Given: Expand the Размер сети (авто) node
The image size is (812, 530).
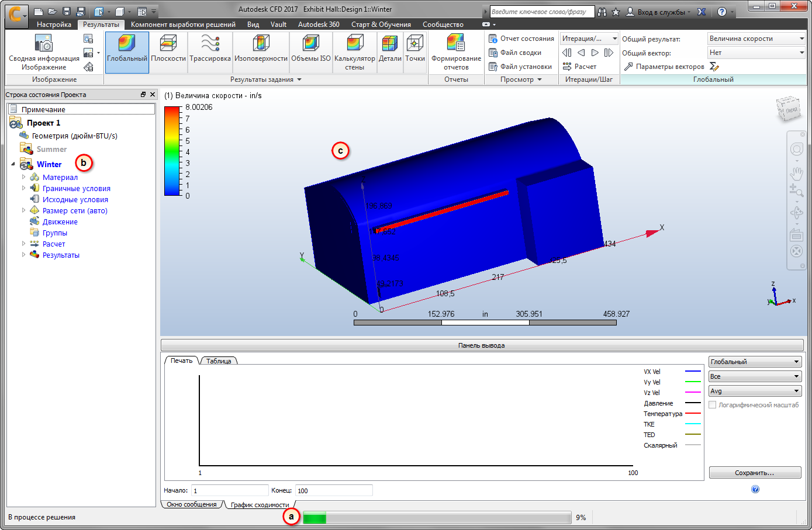Looking at the screenshot, I should (x=24, y=210).
